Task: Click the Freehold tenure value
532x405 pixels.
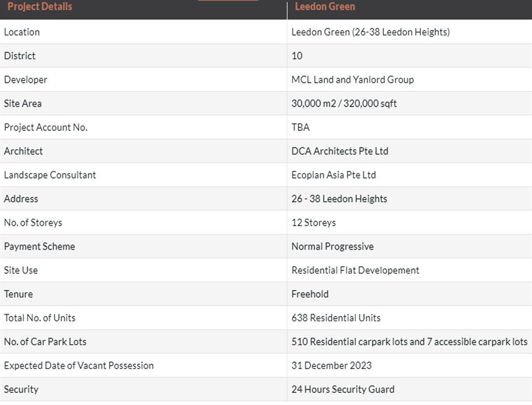Action: click(310, 294)
